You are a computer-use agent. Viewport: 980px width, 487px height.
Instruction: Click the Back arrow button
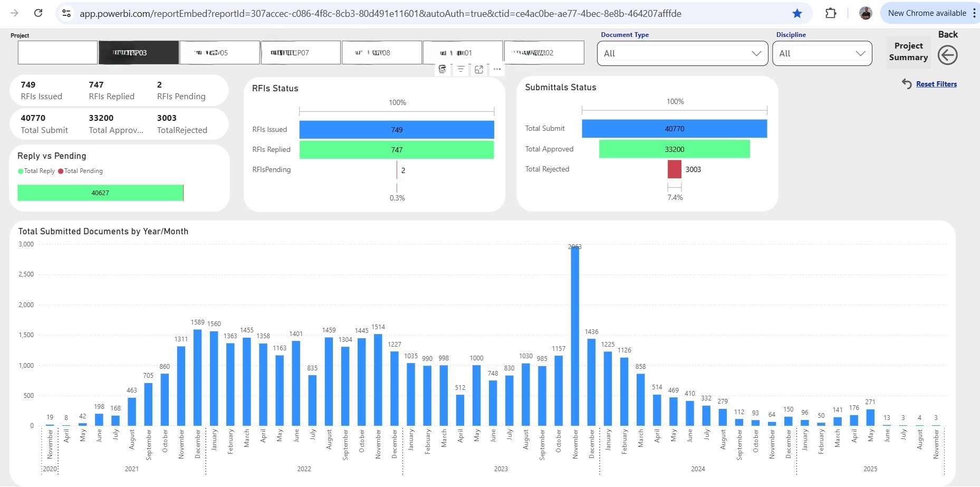(947, 55)
